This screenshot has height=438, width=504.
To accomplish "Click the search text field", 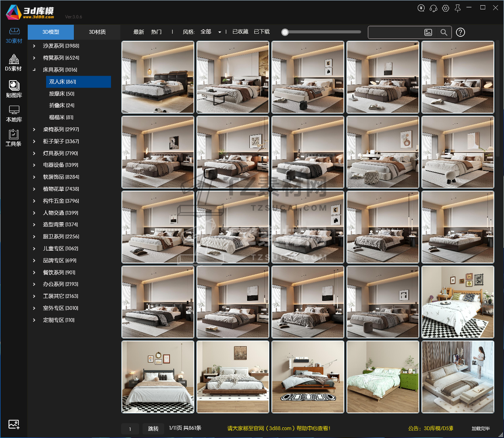I will tap(395, 33).
